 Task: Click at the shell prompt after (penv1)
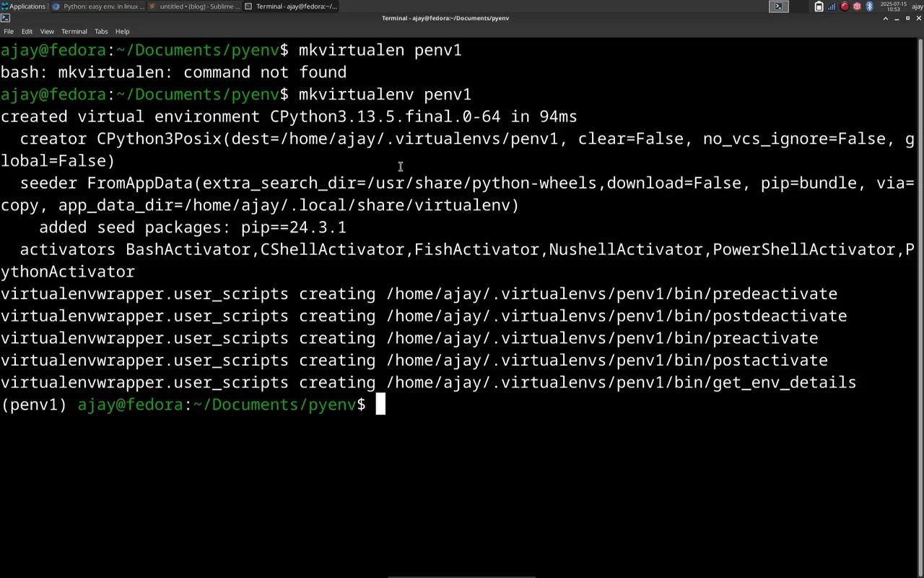(380, 405)
